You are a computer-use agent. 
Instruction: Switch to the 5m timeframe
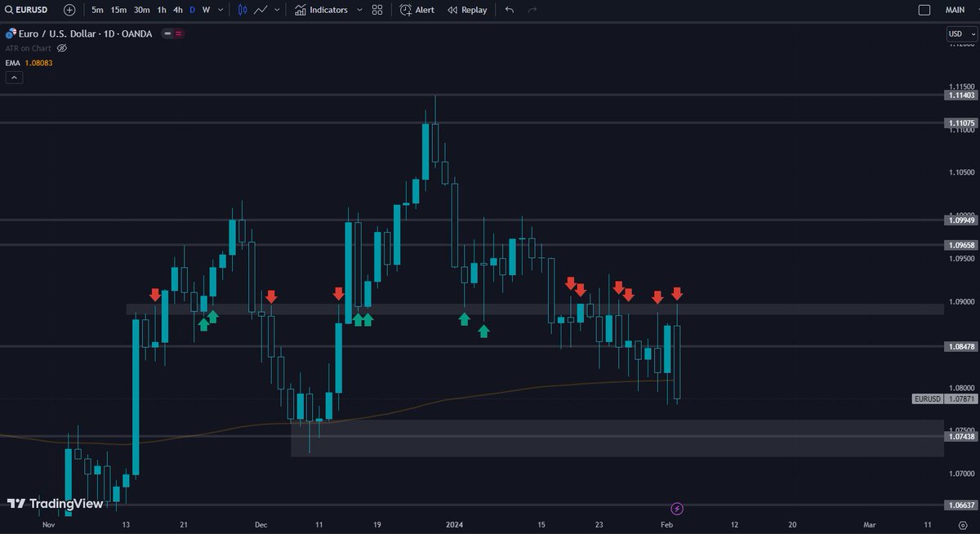click(97, 10)
